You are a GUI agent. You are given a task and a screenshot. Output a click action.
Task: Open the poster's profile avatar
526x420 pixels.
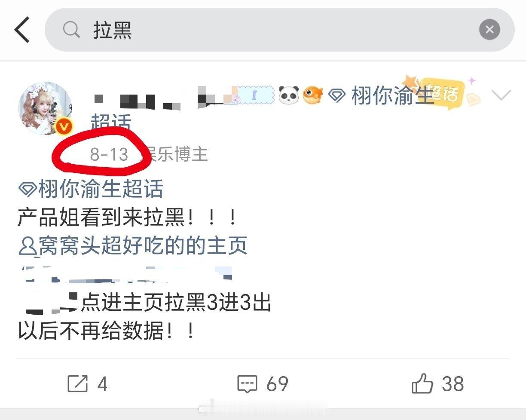point(45,108)
